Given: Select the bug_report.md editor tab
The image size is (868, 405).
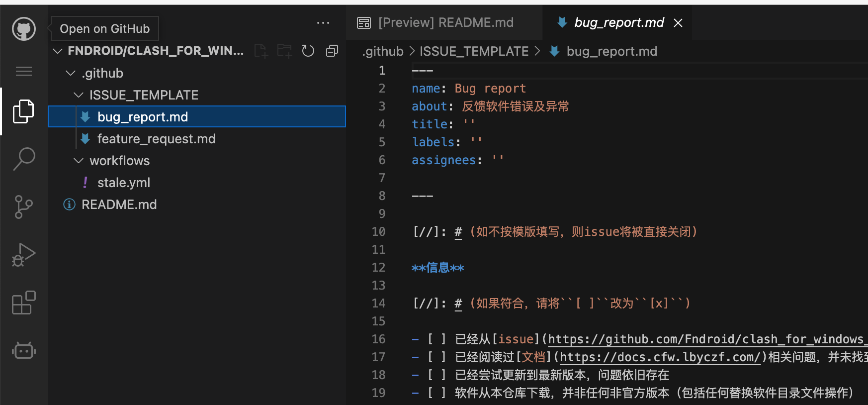Looking at the screenshot, I should tap(617, 22).
